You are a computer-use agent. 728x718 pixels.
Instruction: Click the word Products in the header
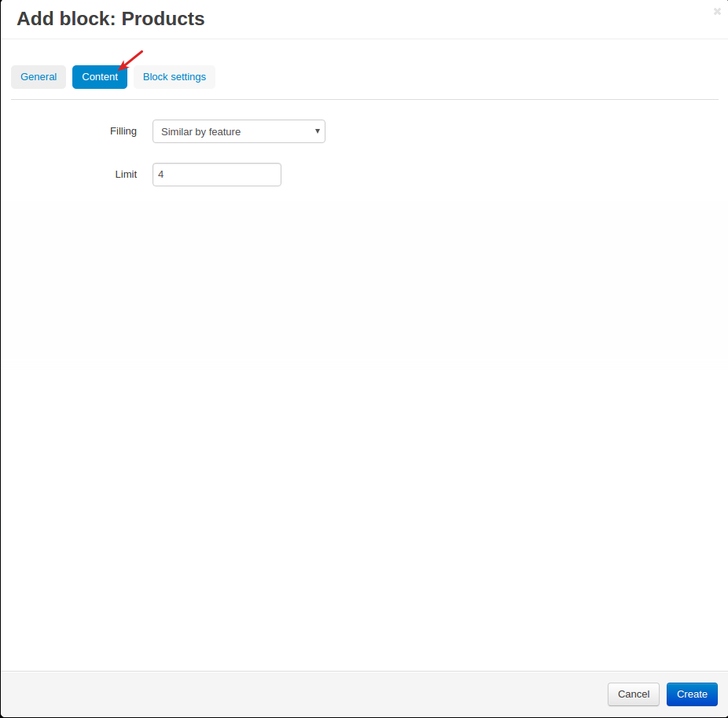click(x=163, y=19)
